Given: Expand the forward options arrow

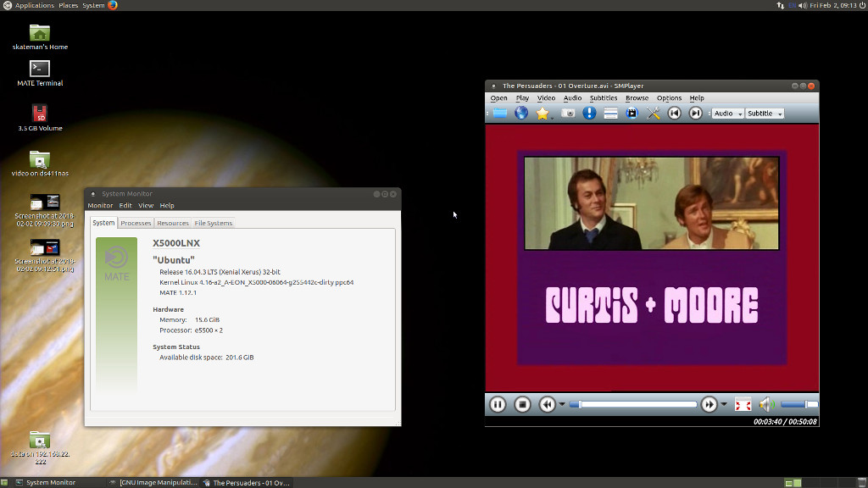Looking at the screenshot, I should [x=724, y=404].
